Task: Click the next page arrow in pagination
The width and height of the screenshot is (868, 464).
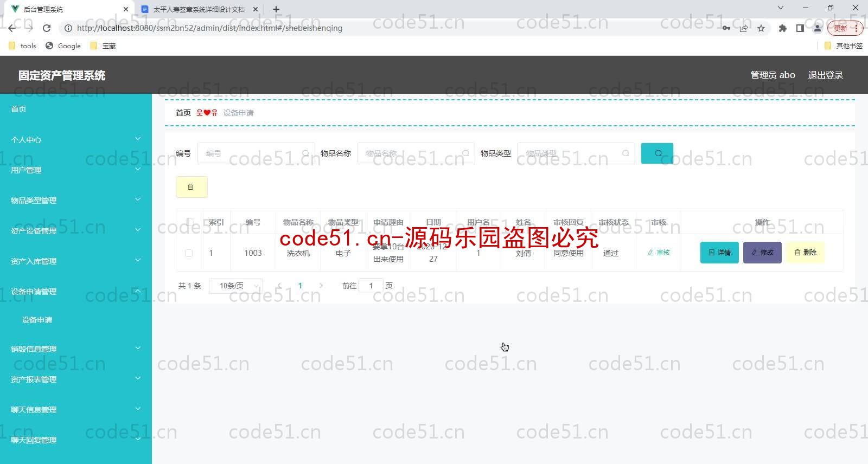Action: pos(321,286)
